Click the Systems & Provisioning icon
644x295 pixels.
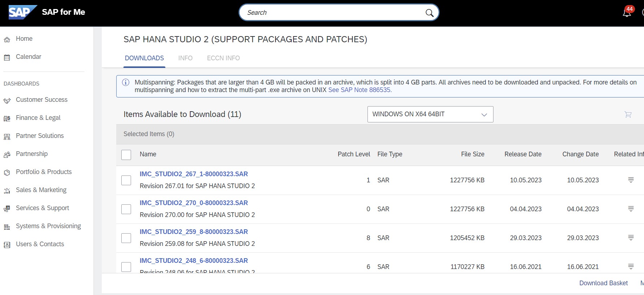(7, 227)
